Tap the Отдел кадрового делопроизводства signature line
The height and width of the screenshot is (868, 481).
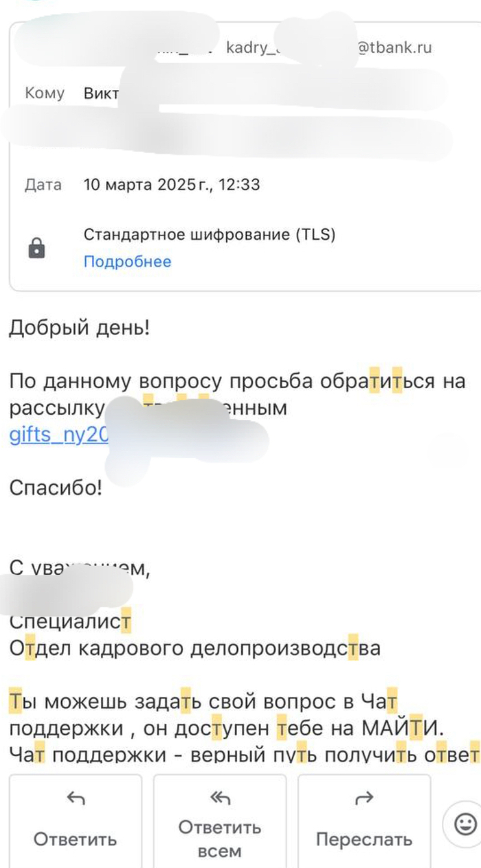(x=194, y=648)
